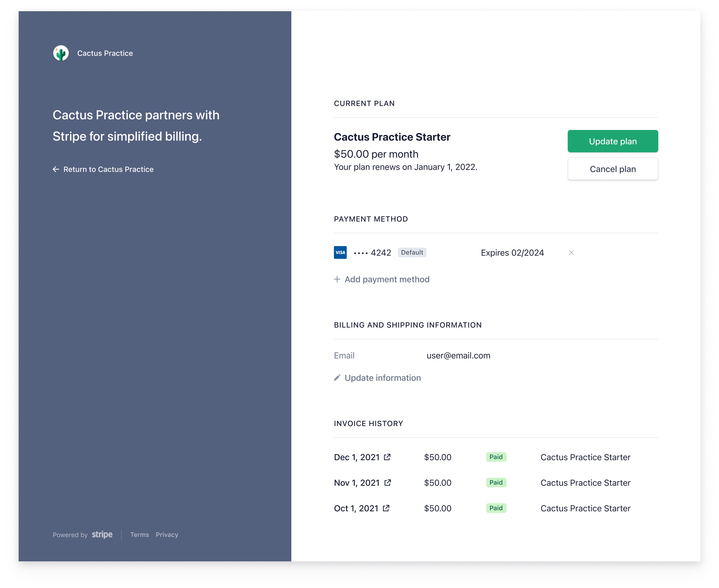This screenshot has height=588, width=719.
Task: Click Update information link
Action: point(383,378)
